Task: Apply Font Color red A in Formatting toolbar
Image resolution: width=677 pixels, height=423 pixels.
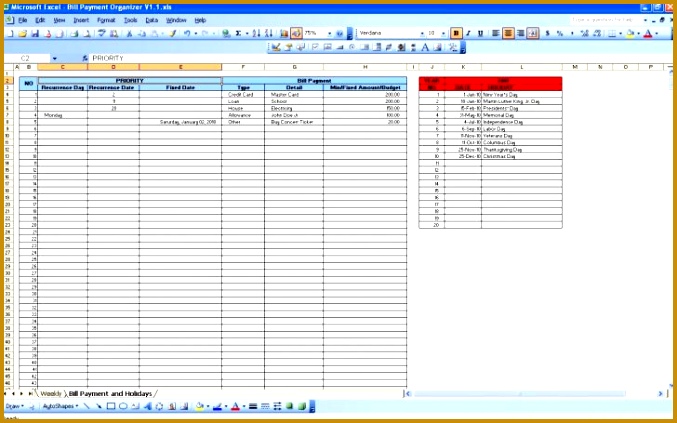Action: click(648, 33)
